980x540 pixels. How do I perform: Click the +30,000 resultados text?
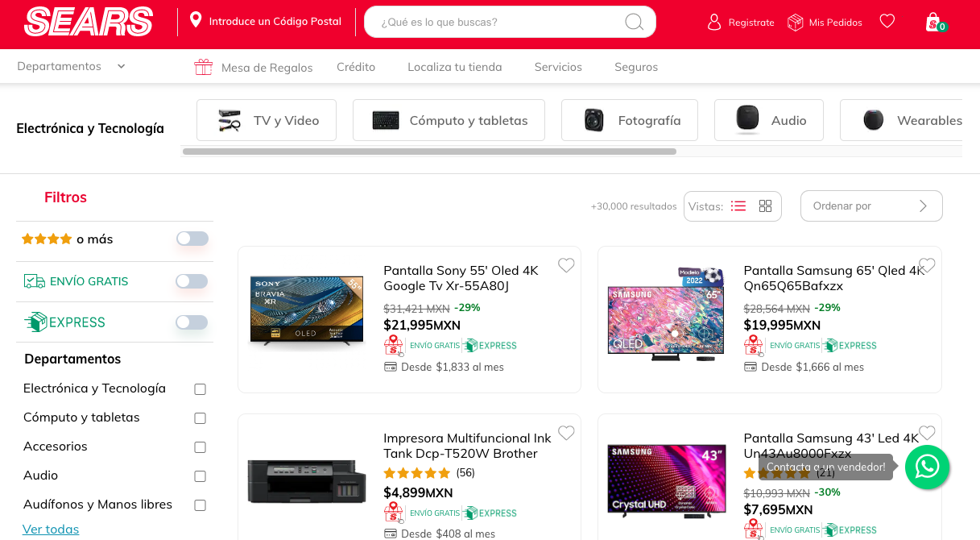pyautogui.click(x=634, y=206)
